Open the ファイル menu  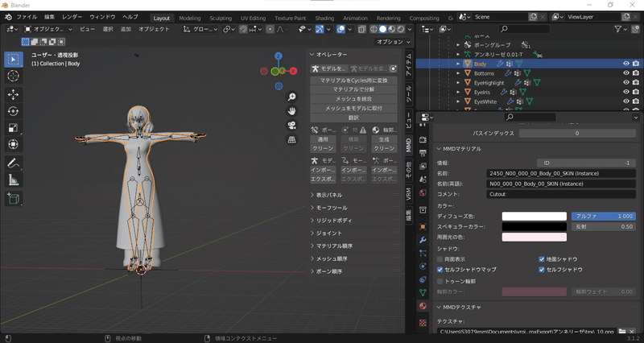27,17
